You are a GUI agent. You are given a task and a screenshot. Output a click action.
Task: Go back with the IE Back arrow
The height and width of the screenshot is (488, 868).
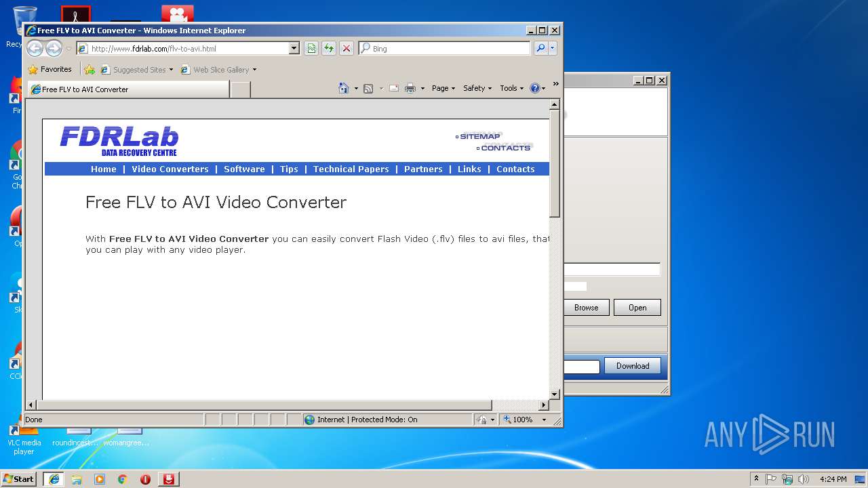[35, 48]
